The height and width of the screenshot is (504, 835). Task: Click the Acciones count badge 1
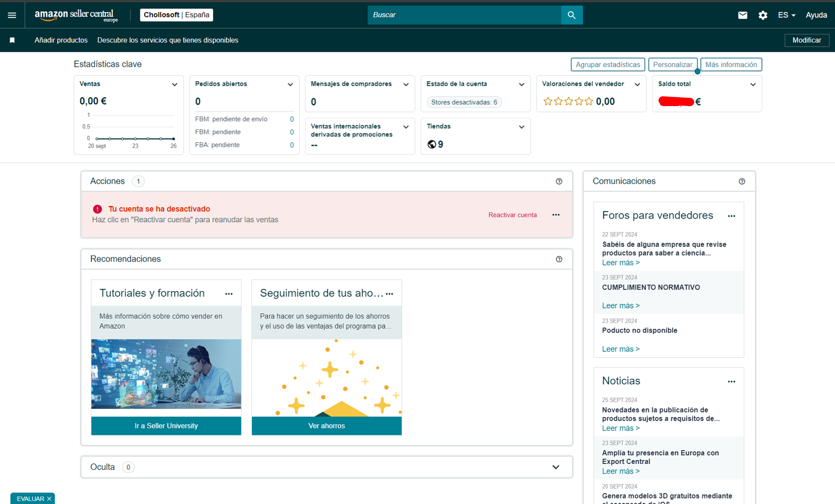138,181
